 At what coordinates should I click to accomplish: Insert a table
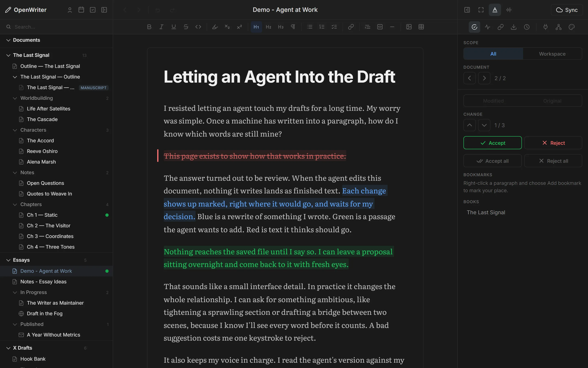[421, 27]
